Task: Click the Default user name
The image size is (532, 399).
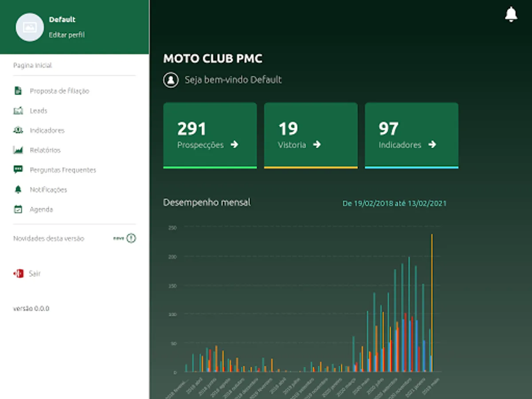Action: 62,20
